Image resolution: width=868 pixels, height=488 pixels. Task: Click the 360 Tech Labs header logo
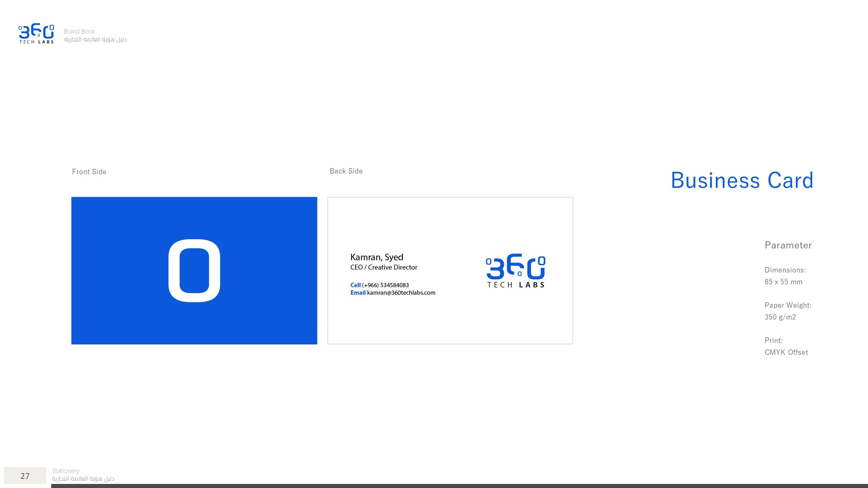[36, 34]
